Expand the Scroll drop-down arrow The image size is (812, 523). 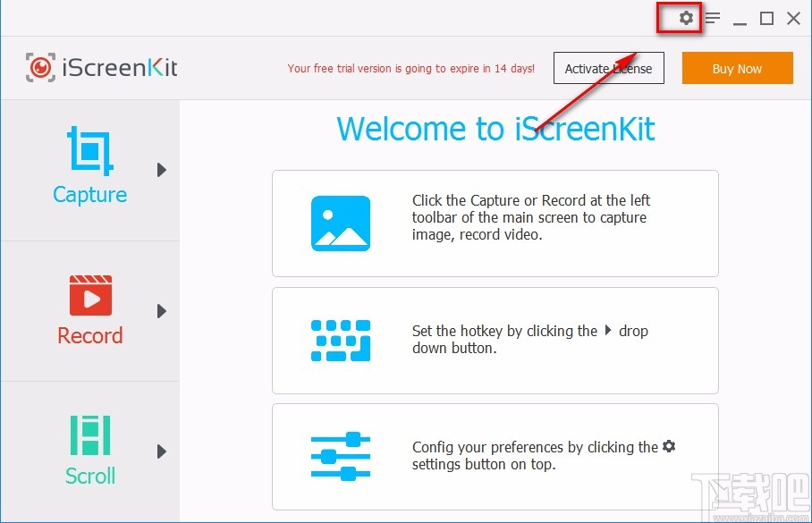click(x=162, y=451)
